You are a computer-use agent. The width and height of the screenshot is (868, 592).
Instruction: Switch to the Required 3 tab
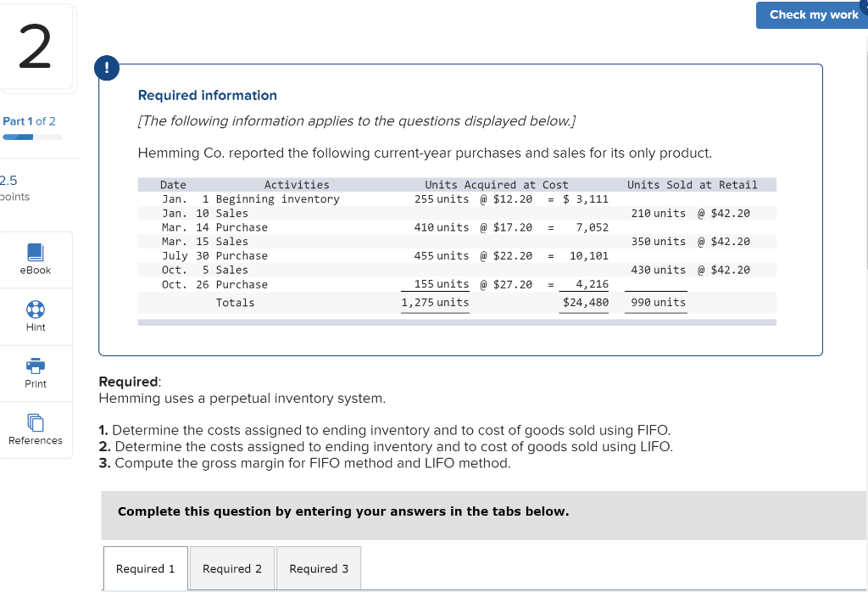coord(319,568)
